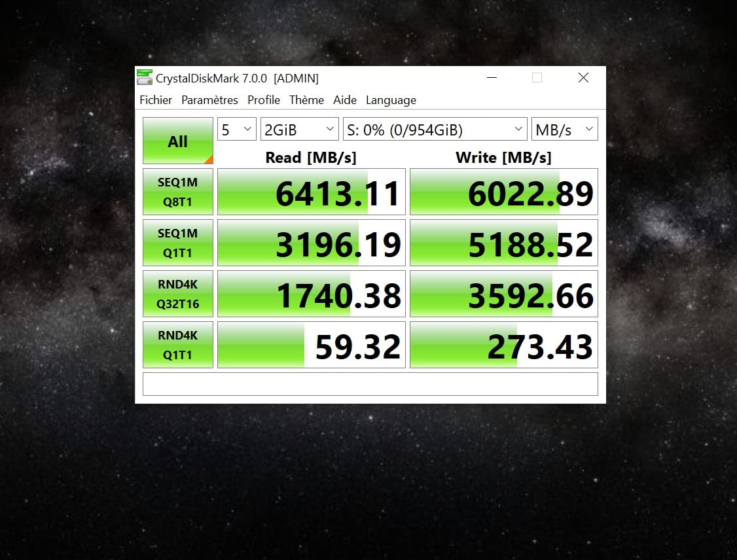Click the 3196.19 read result
The width and height of the screenshot is (737, 560).
(311, 243)
